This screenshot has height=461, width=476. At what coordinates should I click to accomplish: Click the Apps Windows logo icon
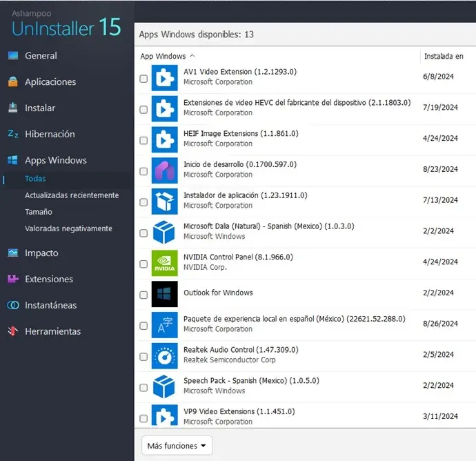click(x=12, y=160)
